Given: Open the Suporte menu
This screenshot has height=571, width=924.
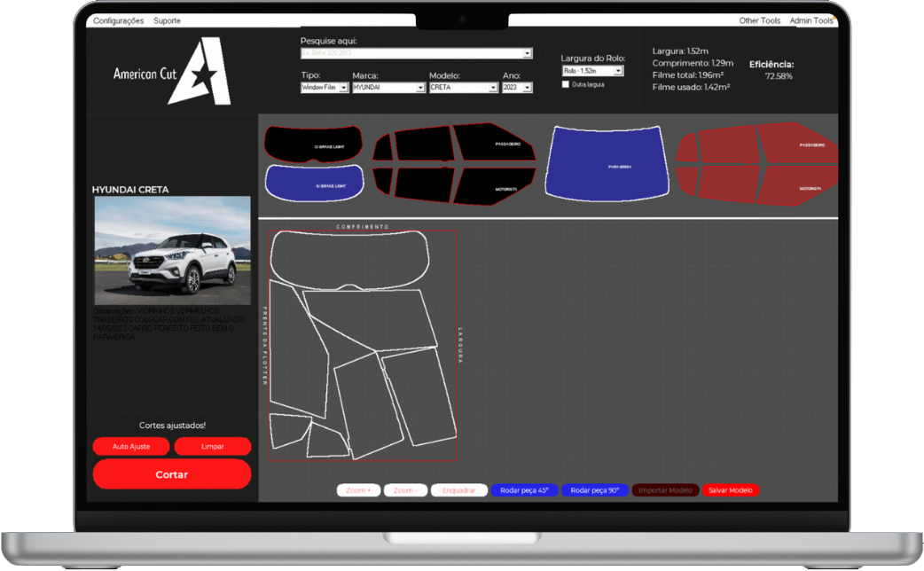Looking at the screenshot, I should pos(167,20).
